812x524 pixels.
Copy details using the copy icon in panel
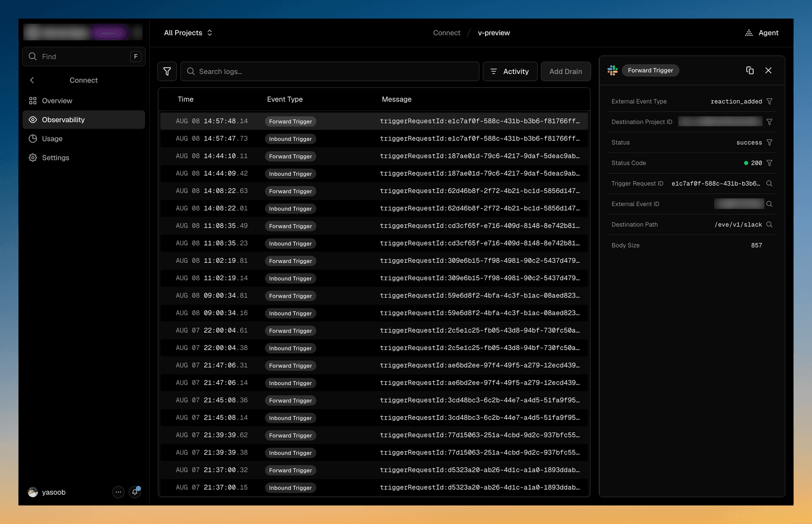tap(750, 70)
